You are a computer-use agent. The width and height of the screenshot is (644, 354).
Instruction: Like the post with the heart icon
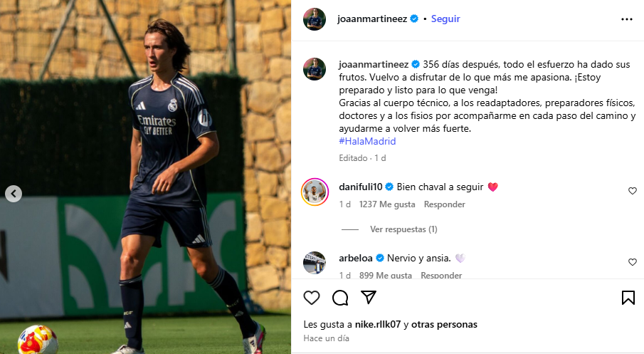312,297
